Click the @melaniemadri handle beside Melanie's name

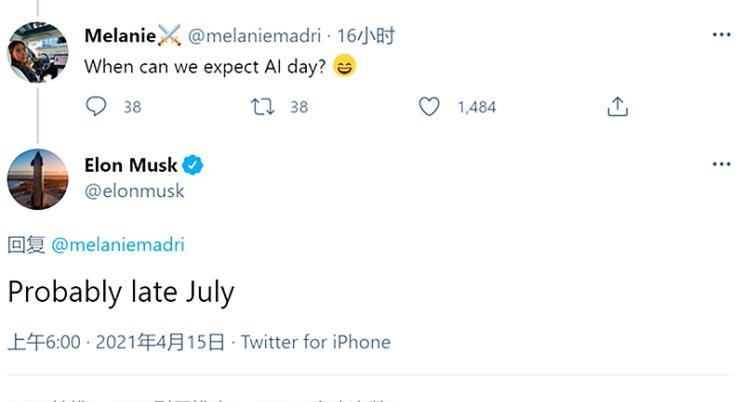click(254, 36)
